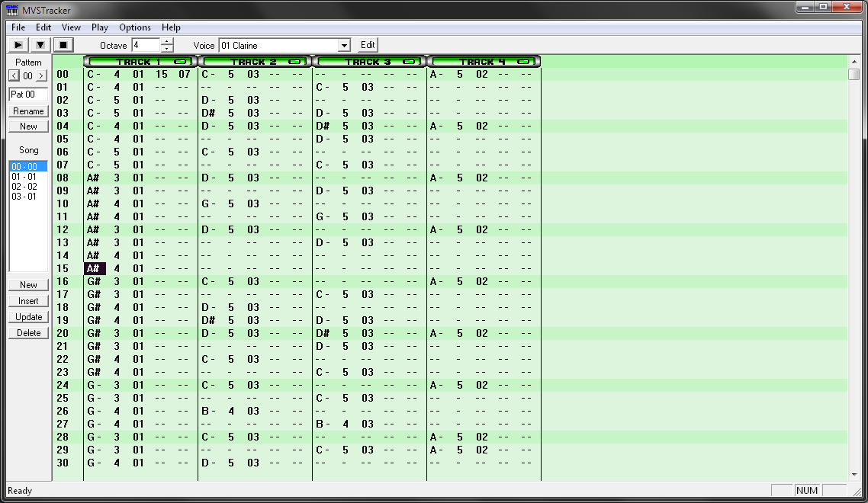Start playback with the play button
868x503 pixels.
coord(18,45)
